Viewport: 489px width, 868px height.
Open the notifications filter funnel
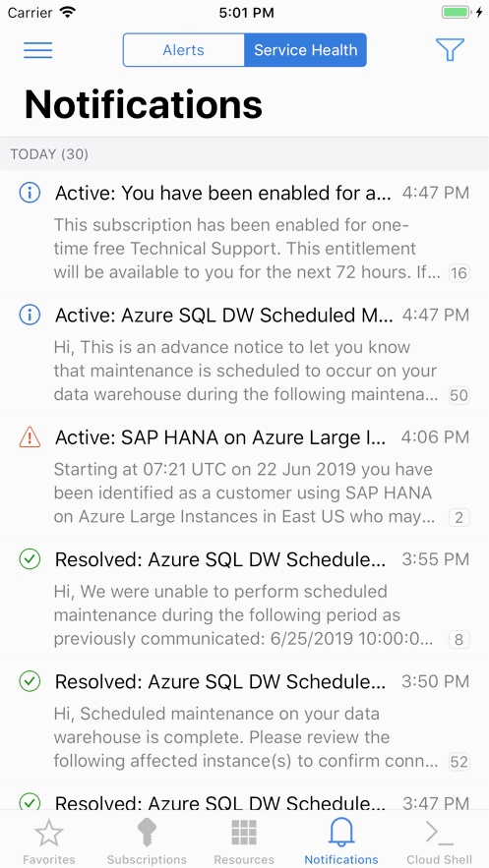450,50
